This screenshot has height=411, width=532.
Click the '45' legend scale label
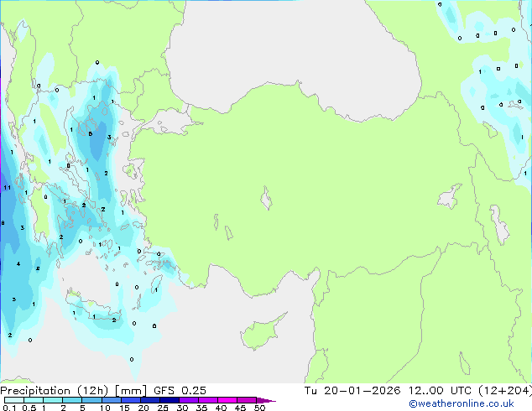pos(240,408)
